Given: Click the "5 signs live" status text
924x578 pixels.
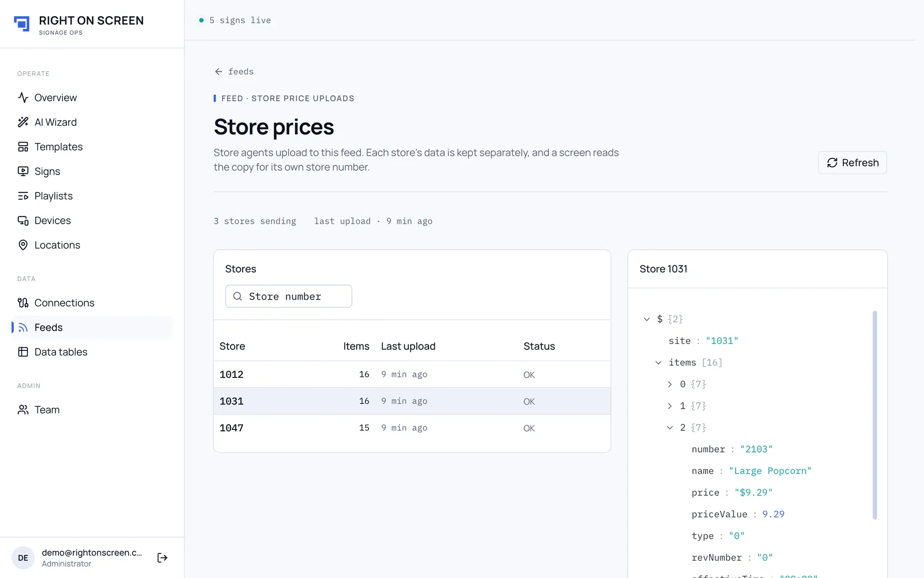Looking at the screenshot, I should 240,20.
